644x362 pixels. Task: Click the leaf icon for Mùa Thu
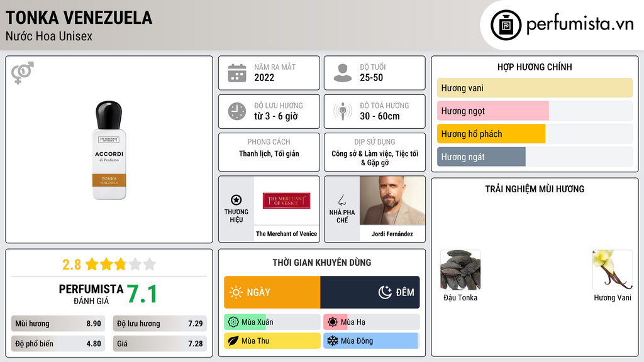coord(233,341)
